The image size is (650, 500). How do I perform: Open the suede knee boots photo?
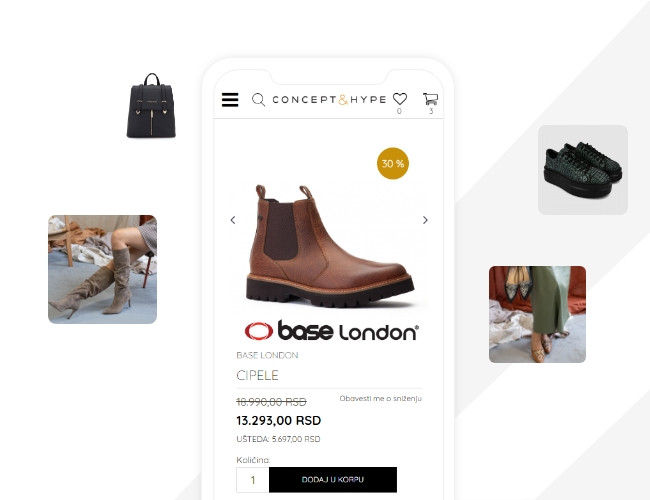point(102,269)
